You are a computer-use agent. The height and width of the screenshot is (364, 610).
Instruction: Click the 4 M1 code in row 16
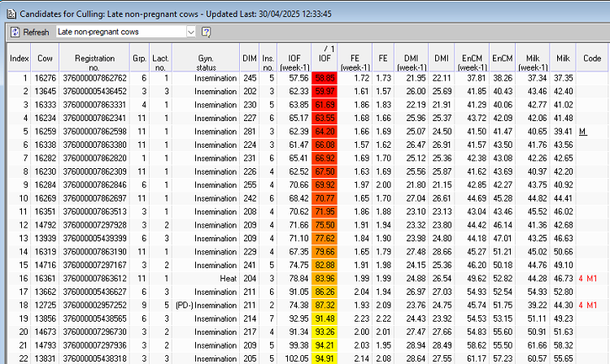590,277
